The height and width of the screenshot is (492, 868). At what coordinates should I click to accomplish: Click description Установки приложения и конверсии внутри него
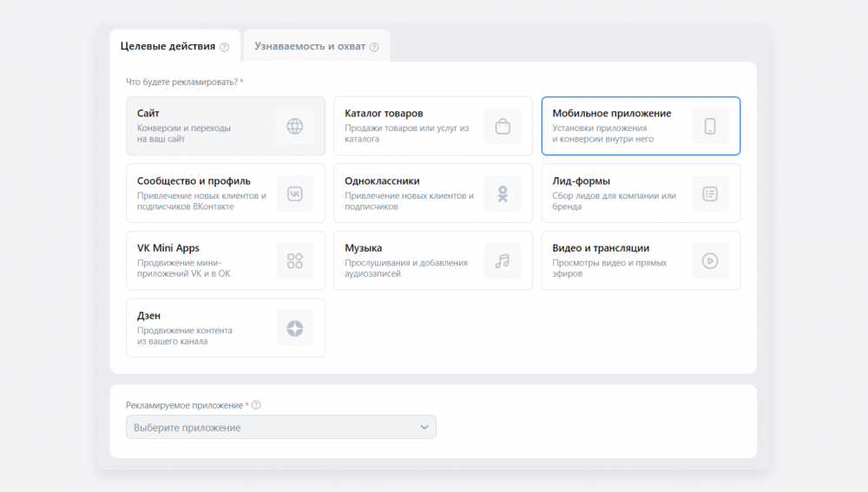603,134
